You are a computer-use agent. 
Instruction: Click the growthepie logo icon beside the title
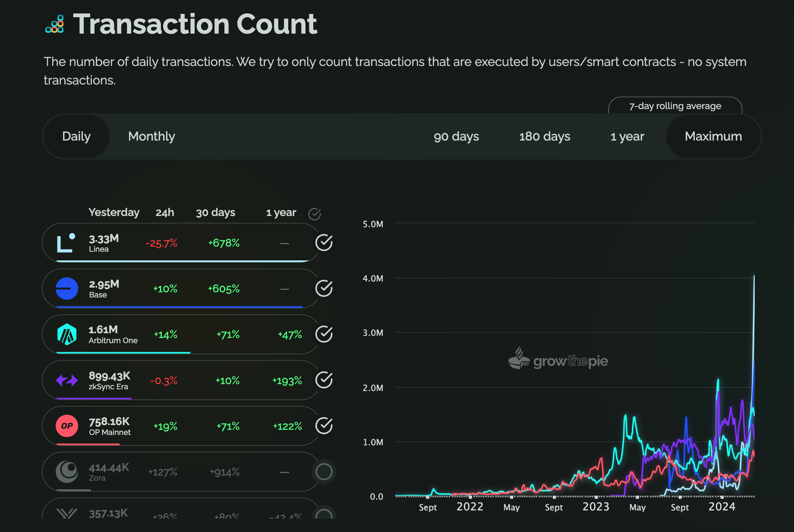pos(55,24)
